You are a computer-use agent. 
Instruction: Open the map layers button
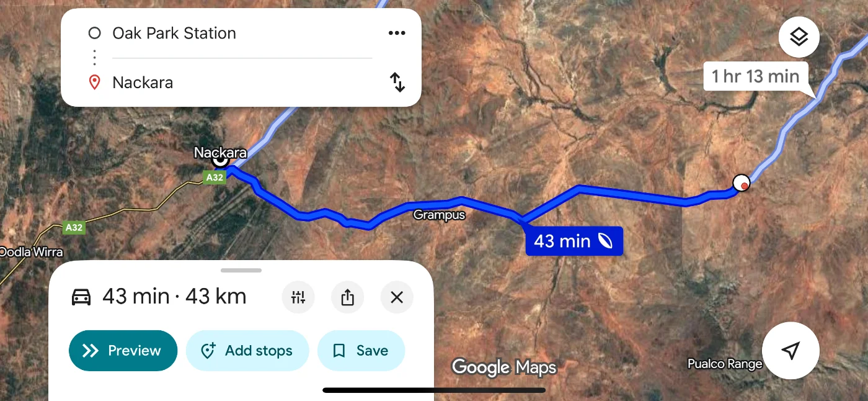pos(799,37)
